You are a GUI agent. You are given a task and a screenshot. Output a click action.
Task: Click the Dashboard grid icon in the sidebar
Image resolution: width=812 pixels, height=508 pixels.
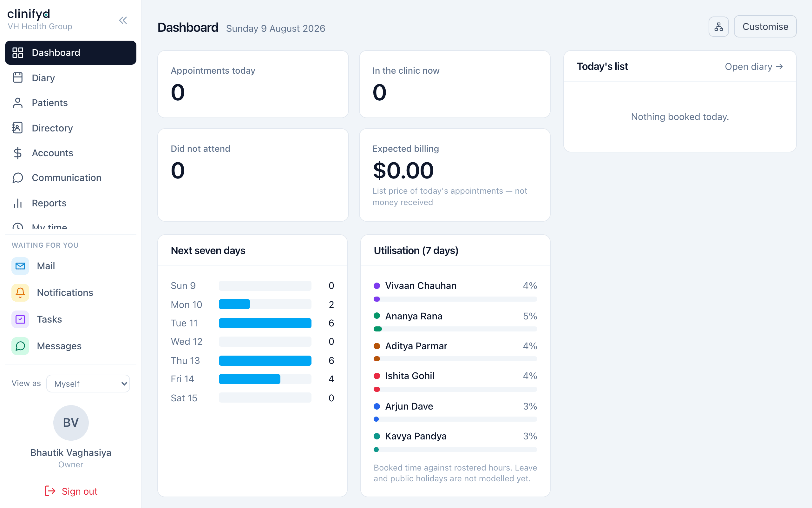(x=18, y=53)
